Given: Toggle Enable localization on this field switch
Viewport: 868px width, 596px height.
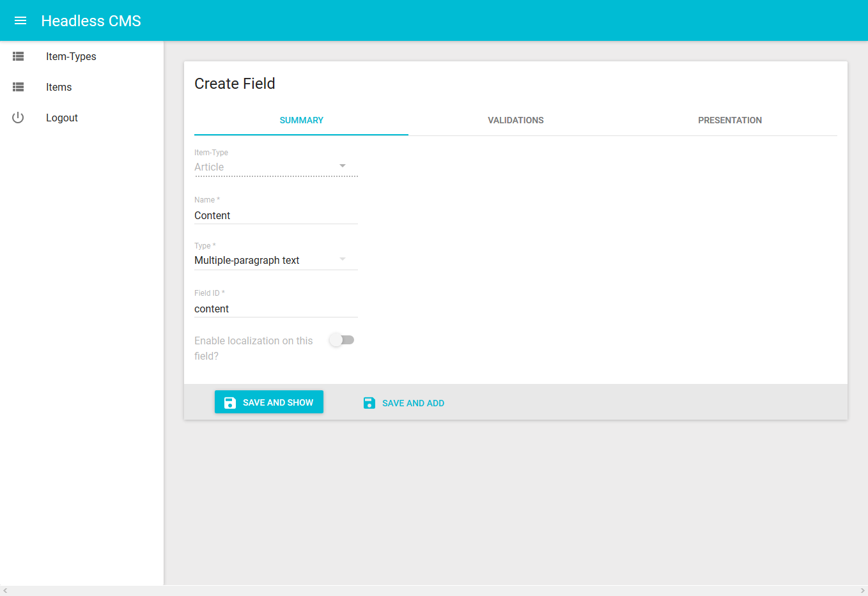Looking at the screenshot, I should click(x=341, y=340).
